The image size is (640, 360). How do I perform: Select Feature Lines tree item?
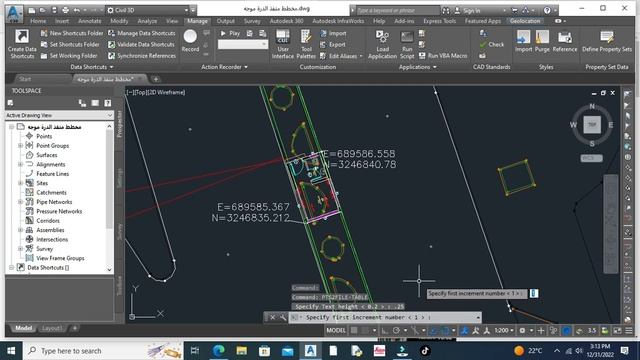[x=53, y=174]
